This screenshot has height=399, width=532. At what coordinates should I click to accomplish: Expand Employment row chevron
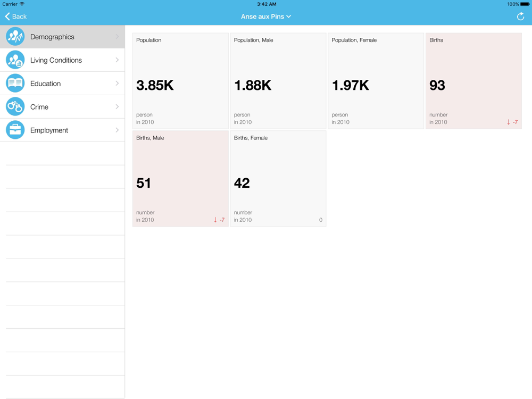click(x=117, y=130)
